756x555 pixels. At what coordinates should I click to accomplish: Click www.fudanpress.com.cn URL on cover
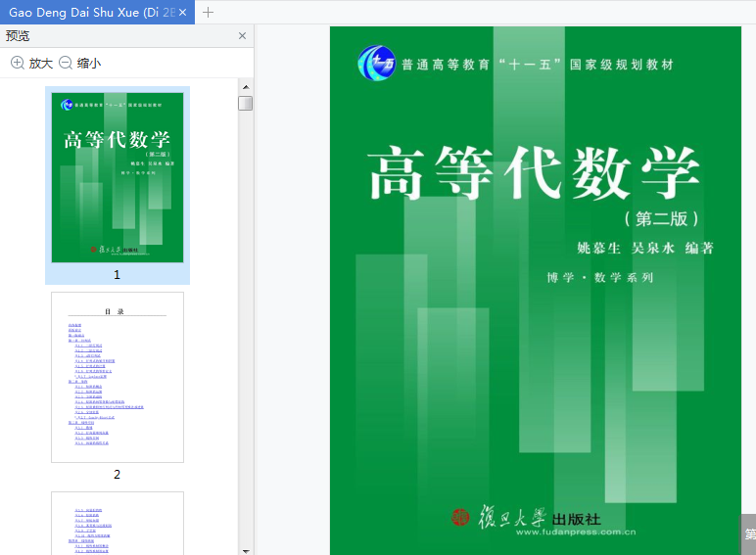[x=576, y=532]
